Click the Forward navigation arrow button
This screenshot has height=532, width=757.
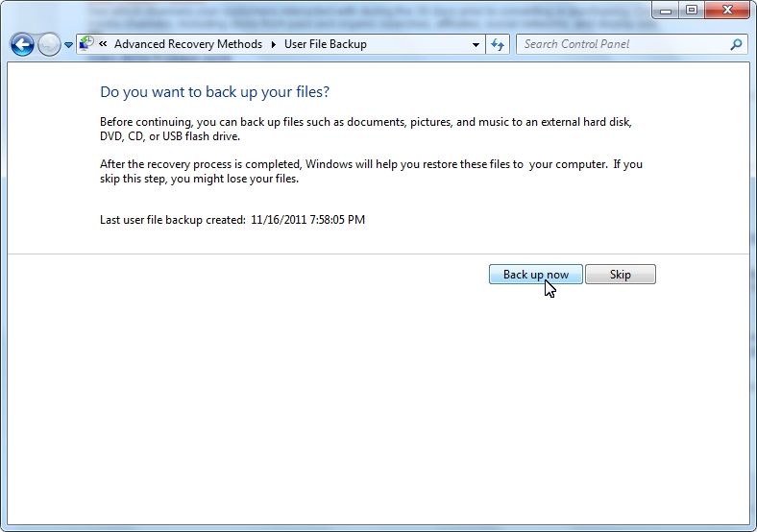49,44
